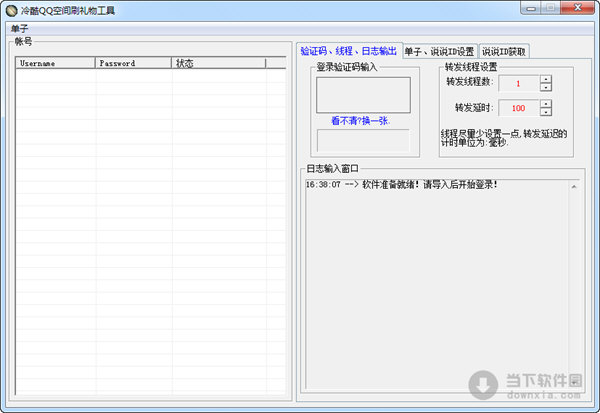The width and height of the screenshot is (600, 413).
Task: Select the 16:38:07 log entry line
Action: [401, 185]
